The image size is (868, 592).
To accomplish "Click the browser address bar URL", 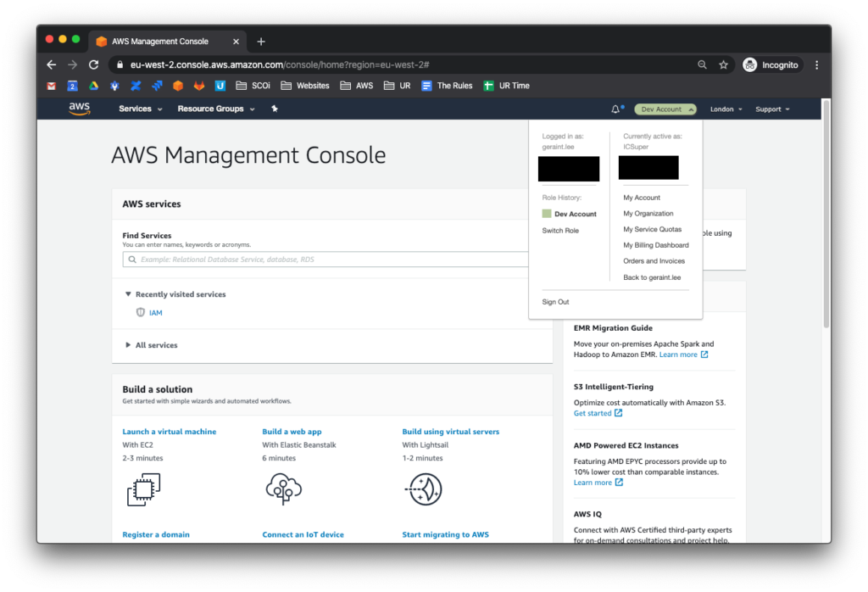I will coord(280,64).
